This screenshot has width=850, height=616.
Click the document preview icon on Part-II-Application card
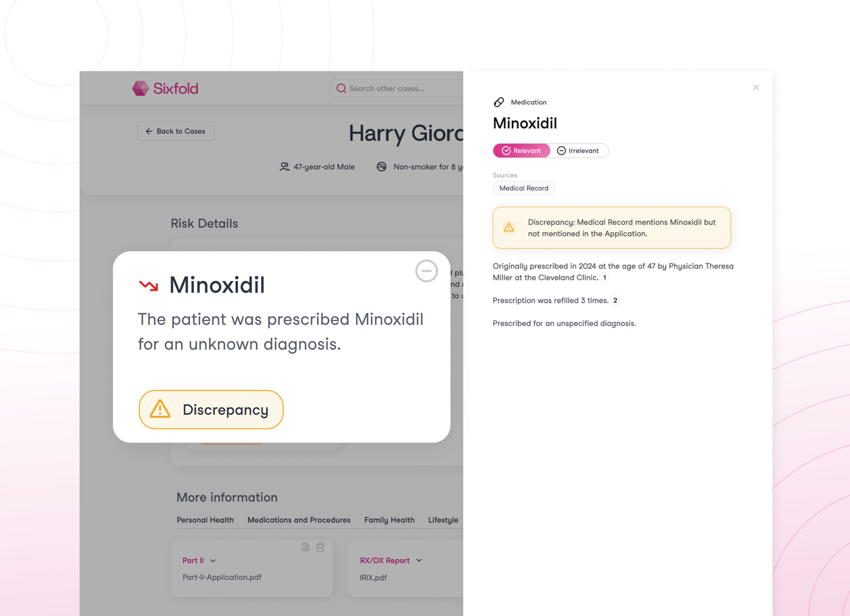coord(305,547)
